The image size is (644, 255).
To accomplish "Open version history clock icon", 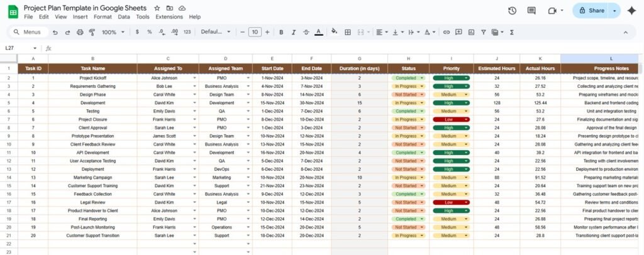I will point(512,11).
